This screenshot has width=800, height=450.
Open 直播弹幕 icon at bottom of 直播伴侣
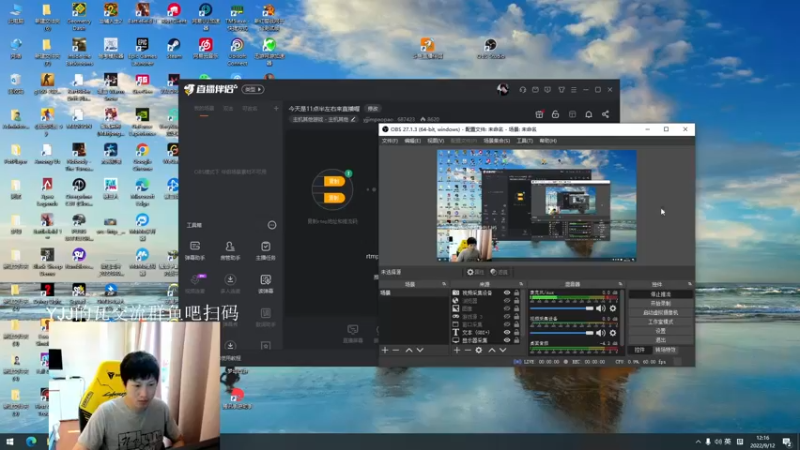(x=353, y=333)
